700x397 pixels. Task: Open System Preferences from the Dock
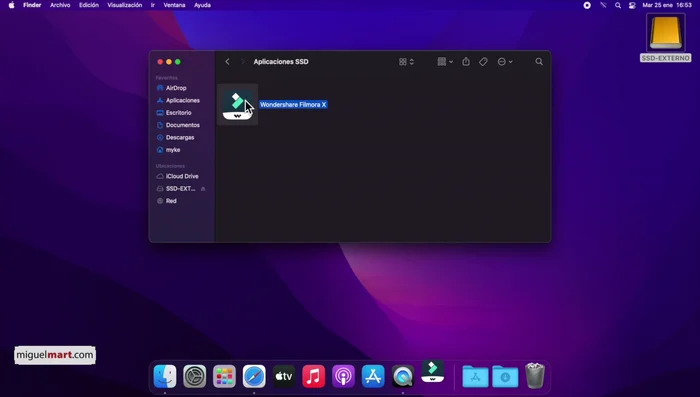(x=195, y=376)
